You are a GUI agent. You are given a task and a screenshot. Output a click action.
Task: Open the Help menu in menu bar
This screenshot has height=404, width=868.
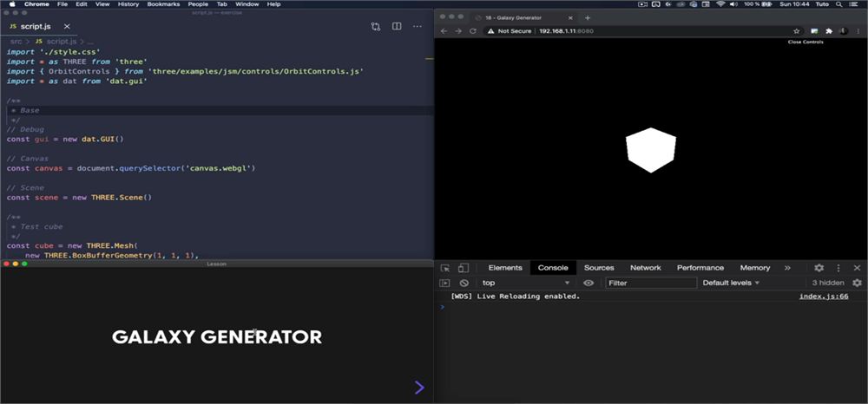[x=273, y=3]
